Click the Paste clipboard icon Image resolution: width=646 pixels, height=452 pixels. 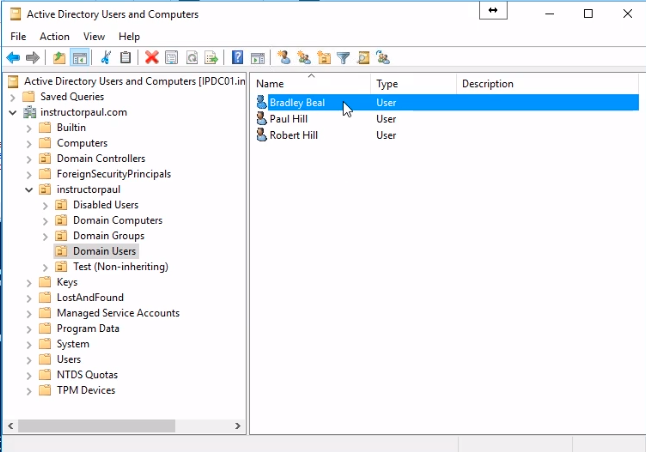tap(126, 58)
